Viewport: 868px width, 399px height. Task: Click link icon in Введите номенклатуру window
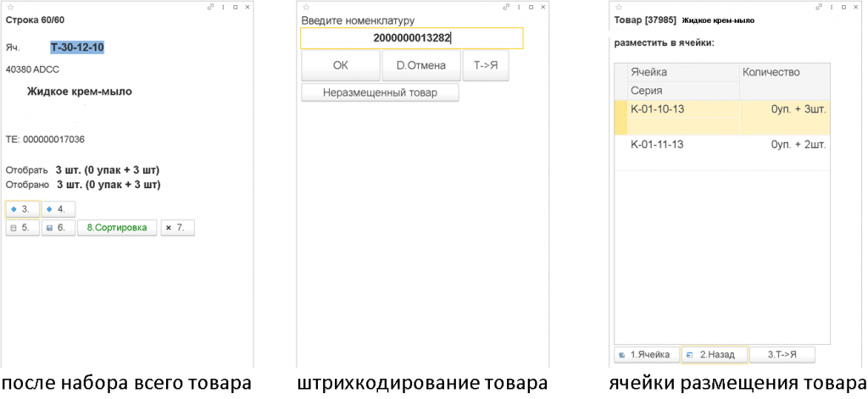point(507,7)
